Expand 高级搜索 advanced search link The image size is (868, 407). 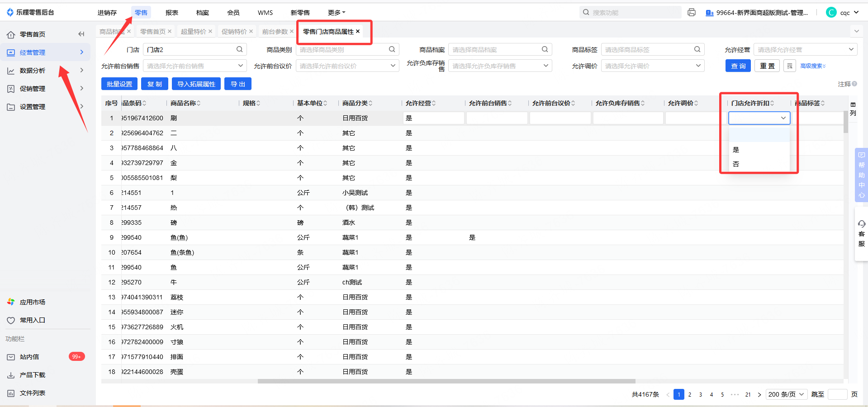point(813,66)
